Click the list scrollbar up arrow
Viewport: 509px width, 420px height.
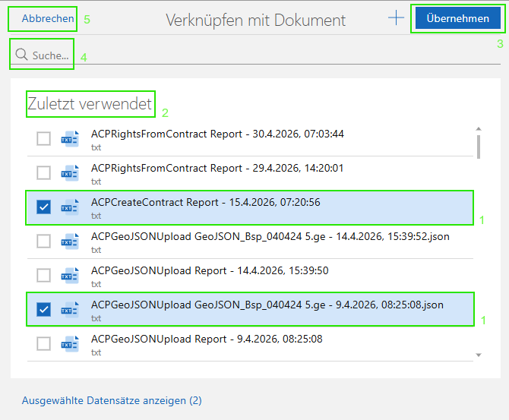click(x=479, y=129)
